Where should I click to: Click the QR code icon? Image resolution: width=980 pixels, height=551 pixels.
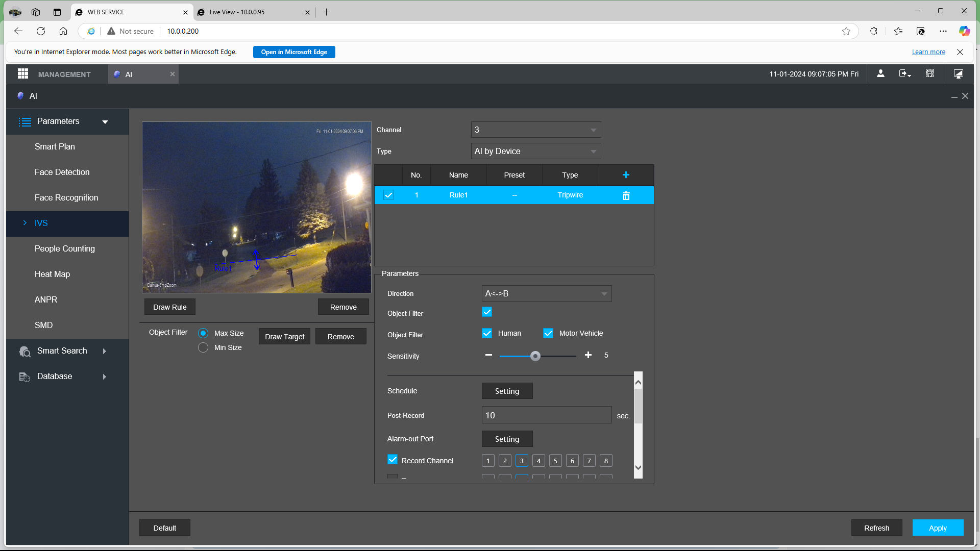click(x=930, y=73)
